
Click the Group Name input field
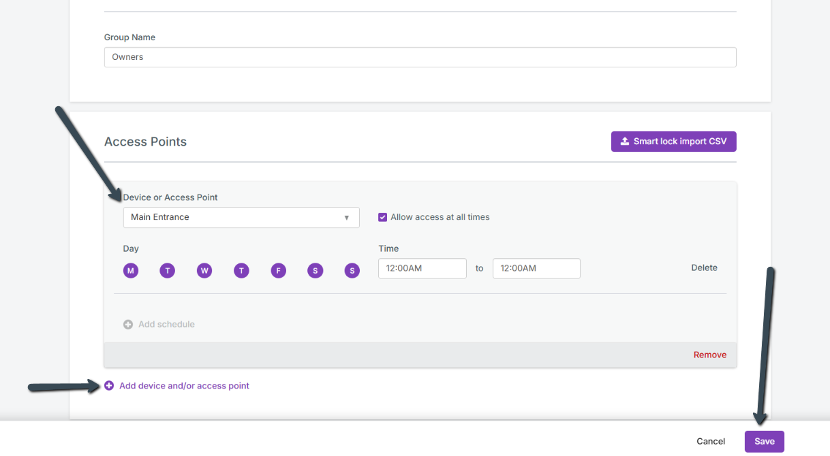pyautogui.click(x=420, y=57)
